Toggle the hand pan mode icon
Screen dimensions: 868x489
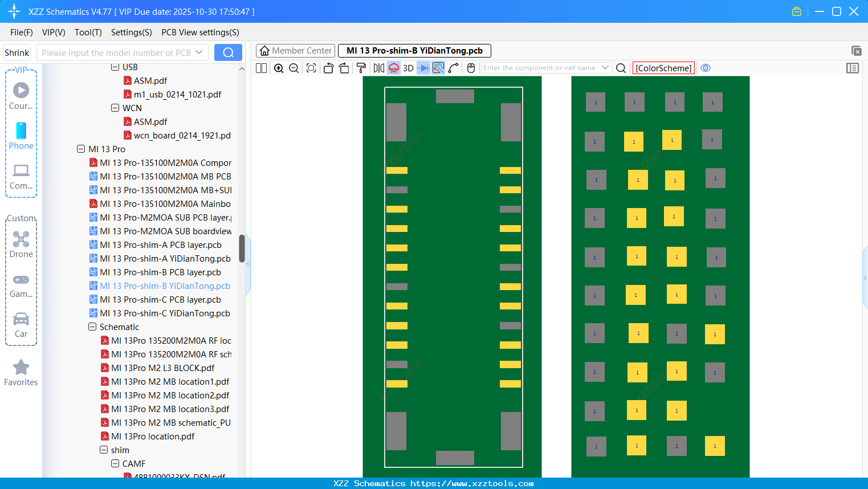coord(471,68)
